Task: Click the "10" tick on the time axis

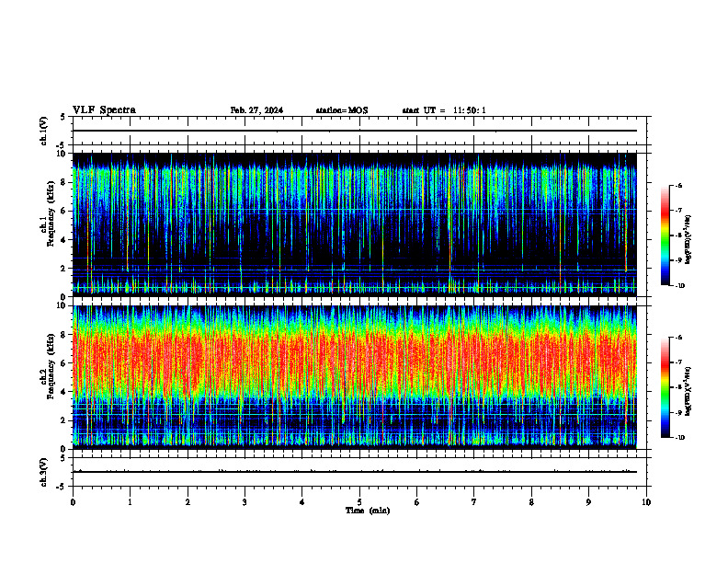Action: (x=646, y=502)
